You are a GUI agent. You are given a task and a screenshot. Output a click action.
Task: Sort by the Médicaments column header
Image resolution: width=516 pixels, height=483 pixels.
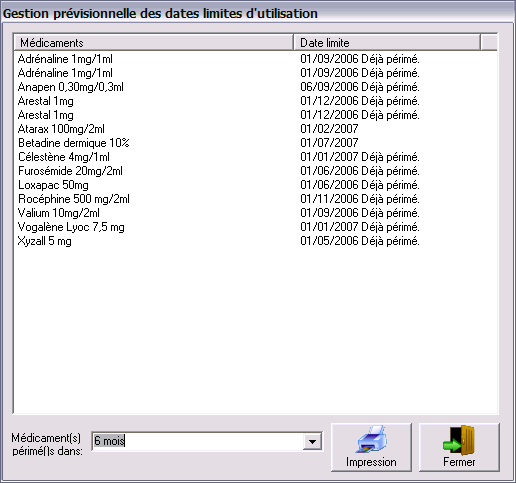point(154,42)
